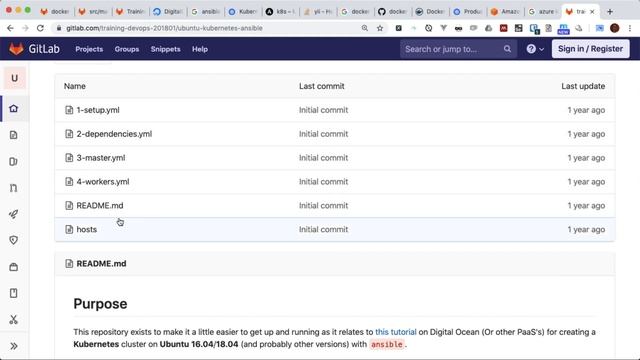Go back with the browser back arrow
Viewport: 640px width, 360px height.
click(10, 28)
